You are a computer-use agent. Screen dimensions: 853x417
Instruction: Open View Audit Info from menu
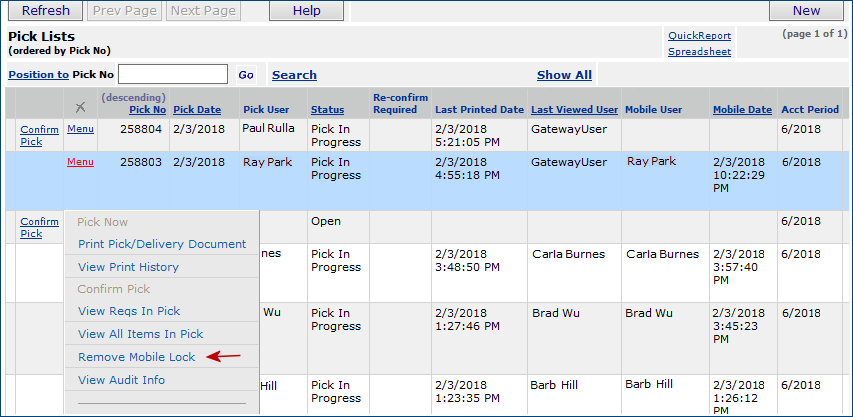tap(121, 380)
